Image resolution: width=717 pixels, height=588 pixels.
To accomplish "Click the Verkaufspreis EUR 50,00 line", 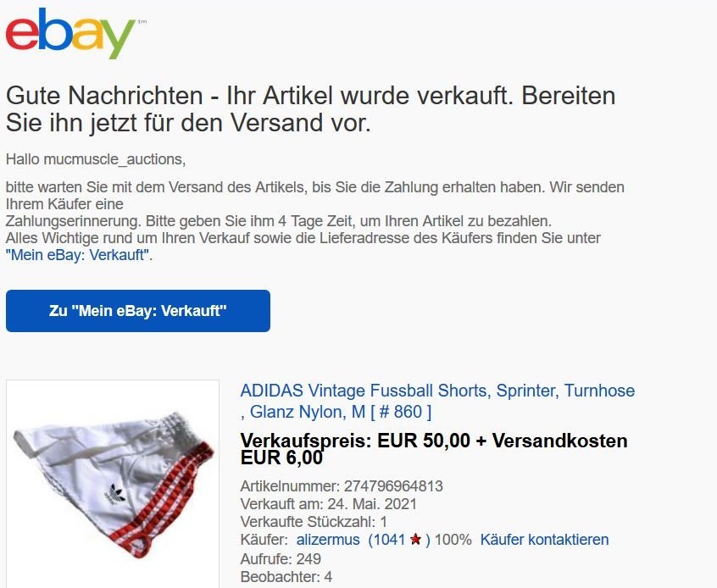I will 433,441.
